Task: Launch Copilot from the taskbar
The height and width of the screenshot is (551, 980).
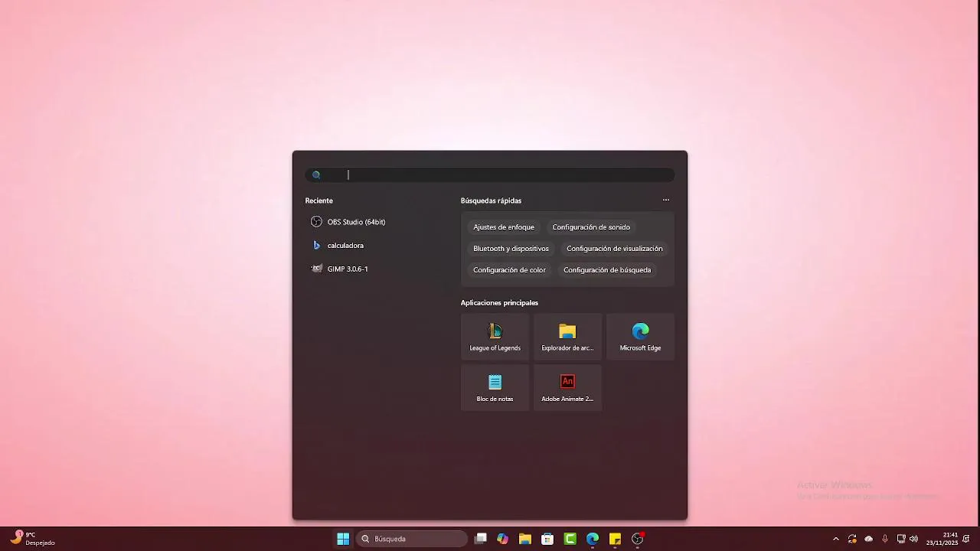Action: pos(502,539)
